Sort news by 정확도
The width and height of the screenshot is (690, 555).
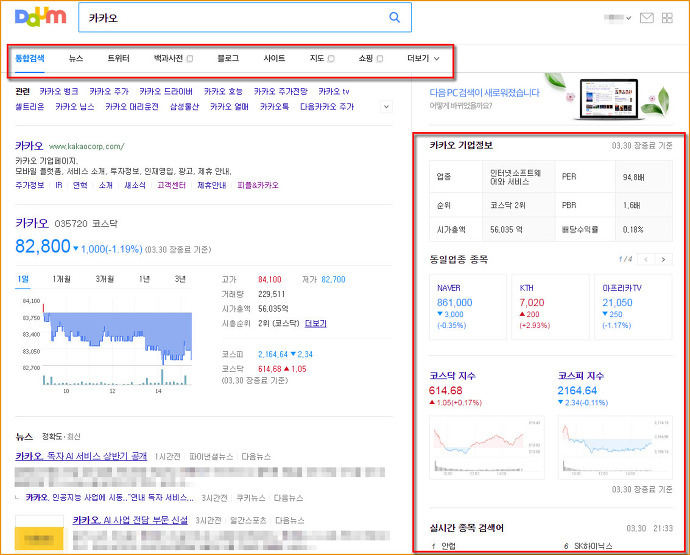[x=51, y=437]
